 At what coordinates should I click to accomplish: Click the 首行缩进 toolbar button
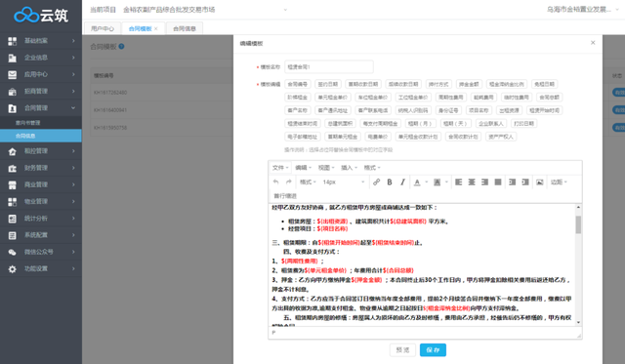[285, 196]
